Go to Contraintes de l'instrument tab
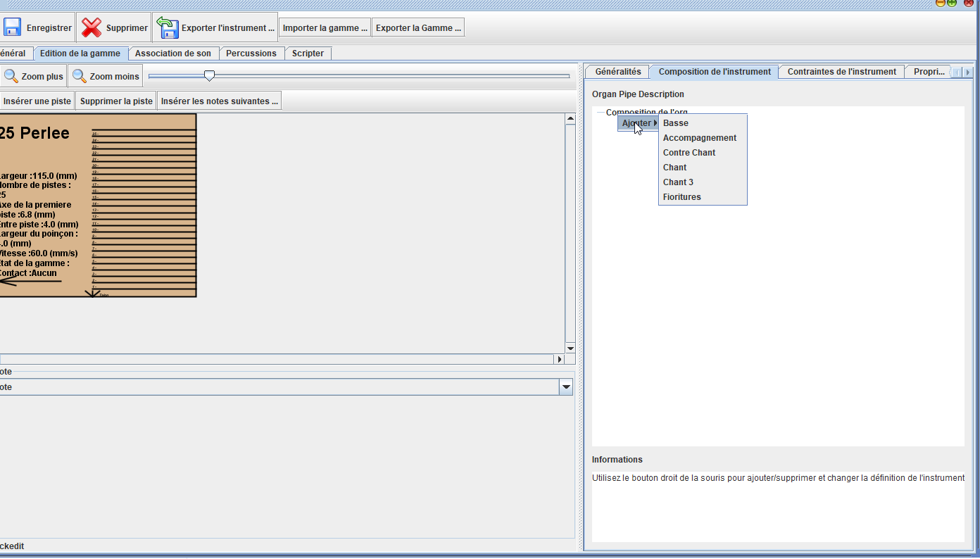The height and width of the screenshot is (559, 980). 841,72
